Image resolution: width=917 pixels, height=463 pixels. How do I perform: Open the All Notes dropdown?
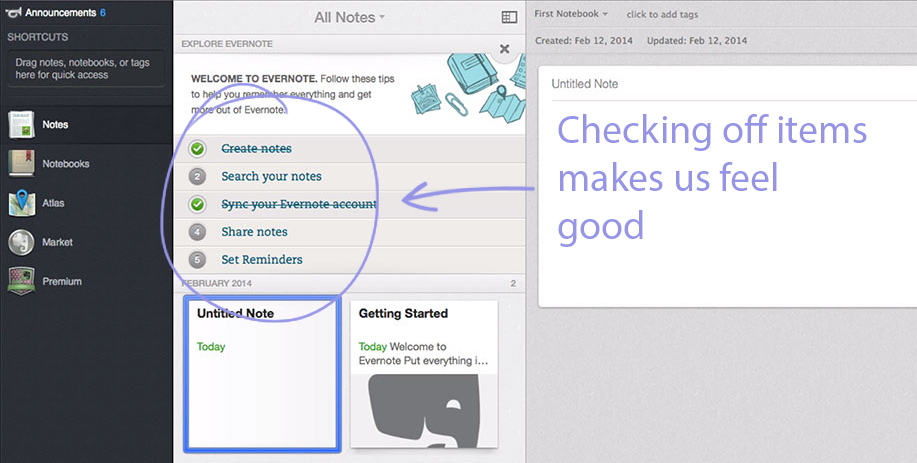click(349, 18)
